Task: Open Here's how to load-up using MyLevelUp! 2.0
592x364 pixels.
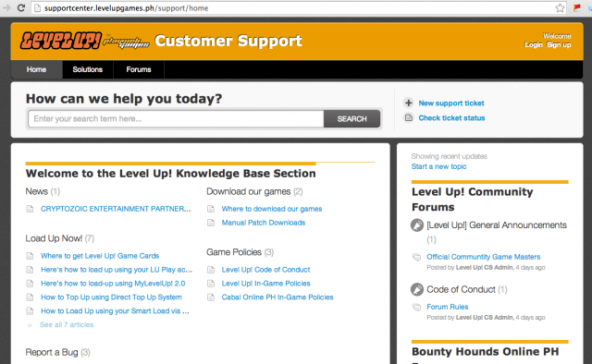Action: point(113,284)
